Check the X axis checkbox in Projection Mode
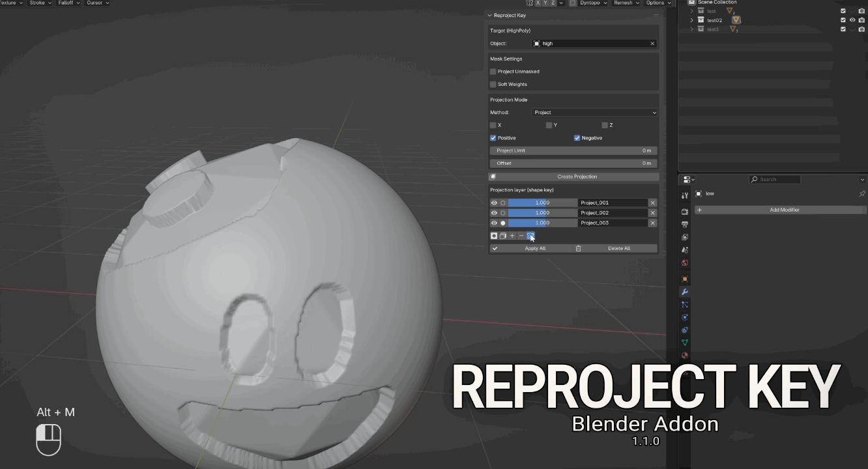This screenshot has height=469, width=868. (493, 125)
